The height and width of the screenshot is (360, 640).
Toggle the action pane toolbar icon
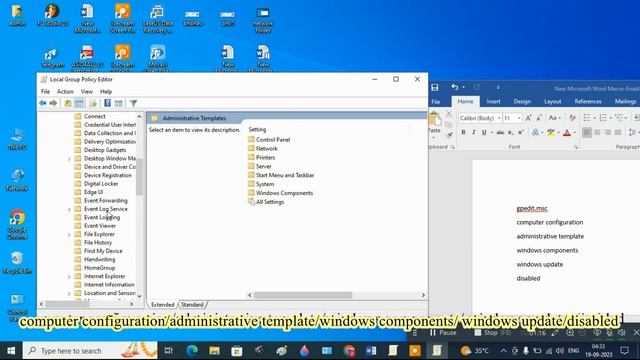tap(118, 103)
